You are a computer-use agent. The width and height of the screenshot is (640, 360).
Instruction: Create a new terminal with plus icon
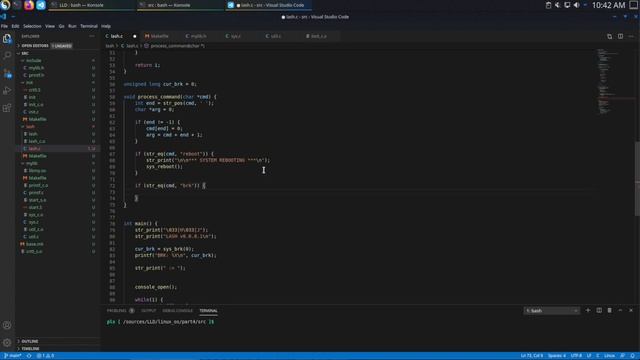[x=588, y=311]
